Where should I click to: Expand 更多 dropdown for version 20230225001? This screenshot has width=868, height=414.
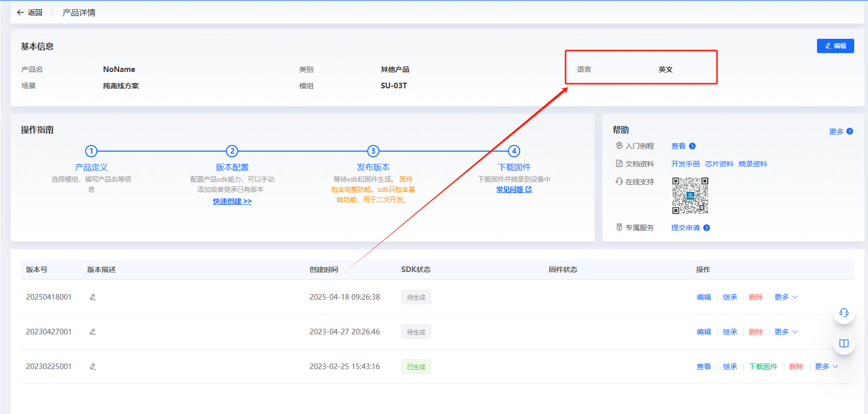826,367
